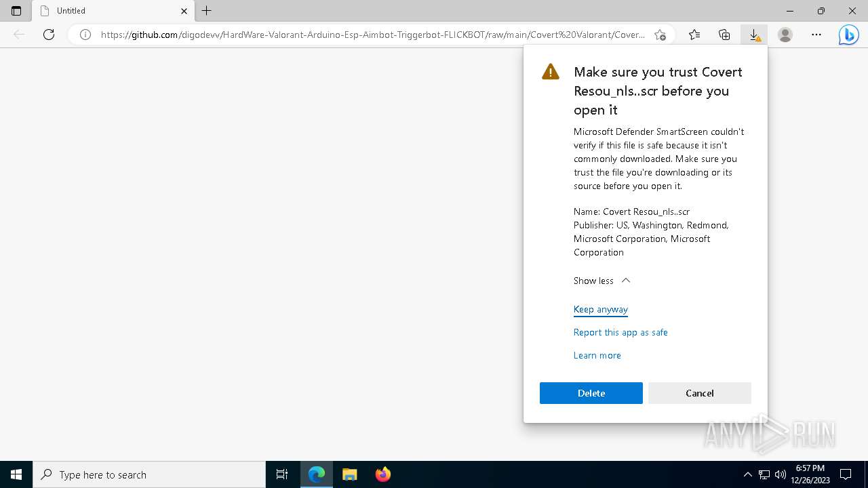Minimize the Edge window
Viewport: 868px width, 488px height.
pyautogui.click(x=790, y=11)
